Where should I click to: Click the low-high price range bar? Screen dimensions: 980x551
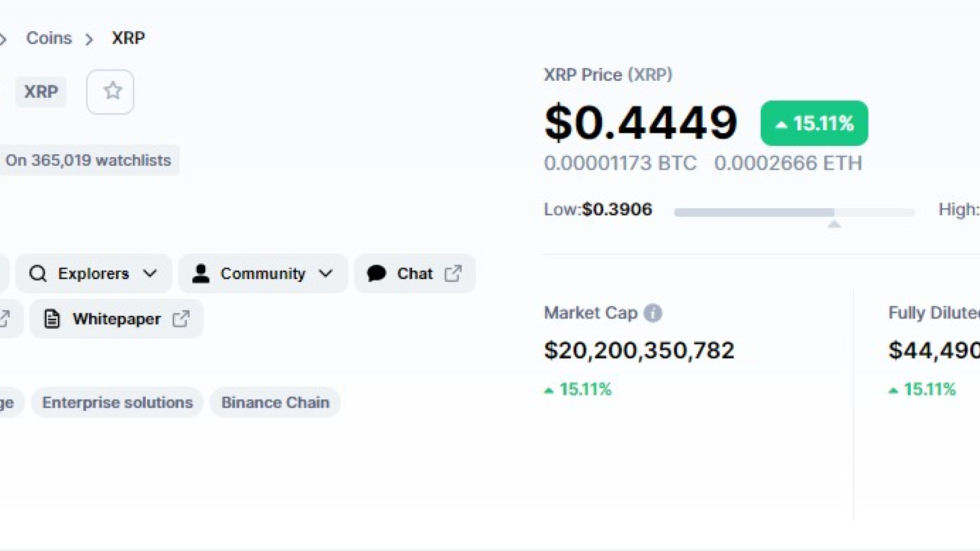(794, 212)
